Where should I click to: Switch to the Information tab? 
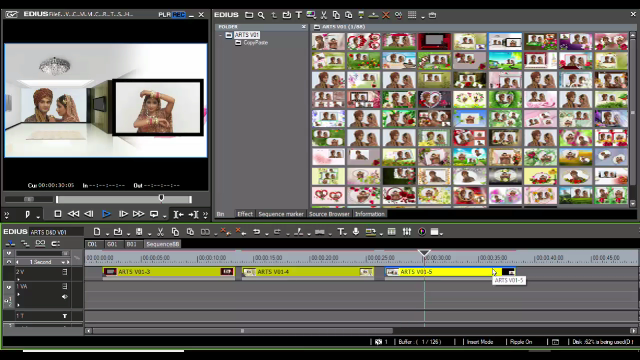point(369,214)
